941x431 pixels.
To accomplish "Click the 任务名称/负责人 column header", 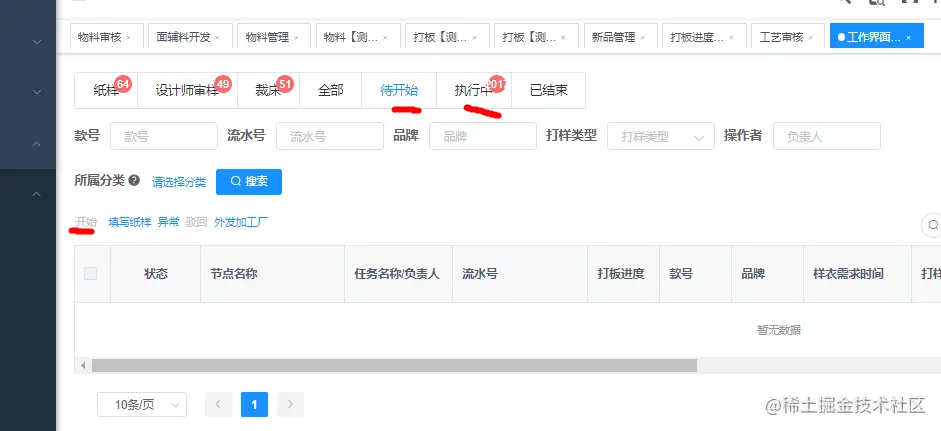I will 397,274.
